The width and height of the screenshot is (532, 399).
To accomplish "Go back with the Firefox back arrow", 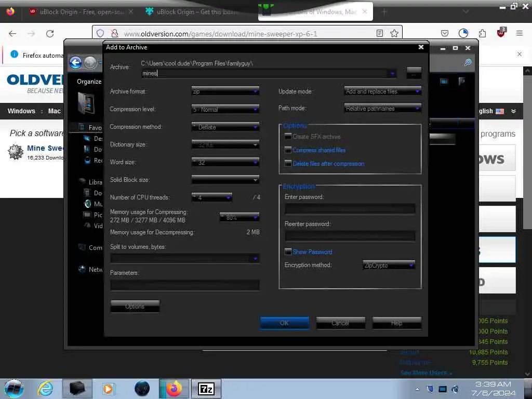I will pyautogui.click(x=12, y=34).
